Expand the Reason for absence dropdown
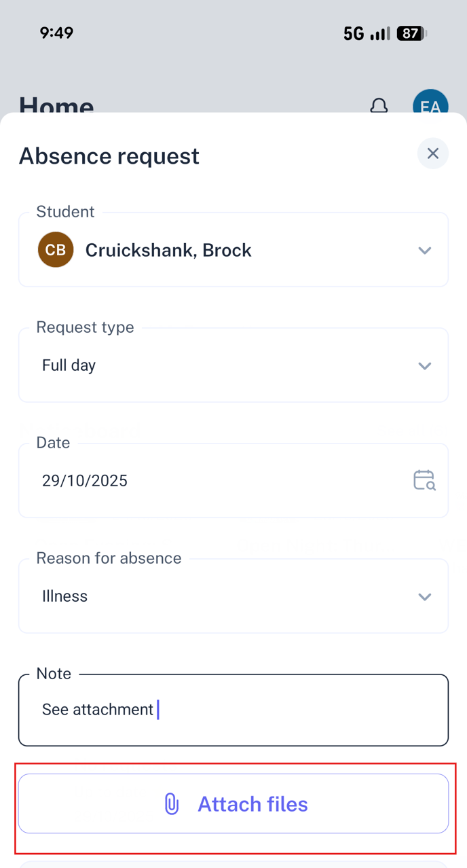This screenshot has width=467, height=868. click(x=424, y=596)
